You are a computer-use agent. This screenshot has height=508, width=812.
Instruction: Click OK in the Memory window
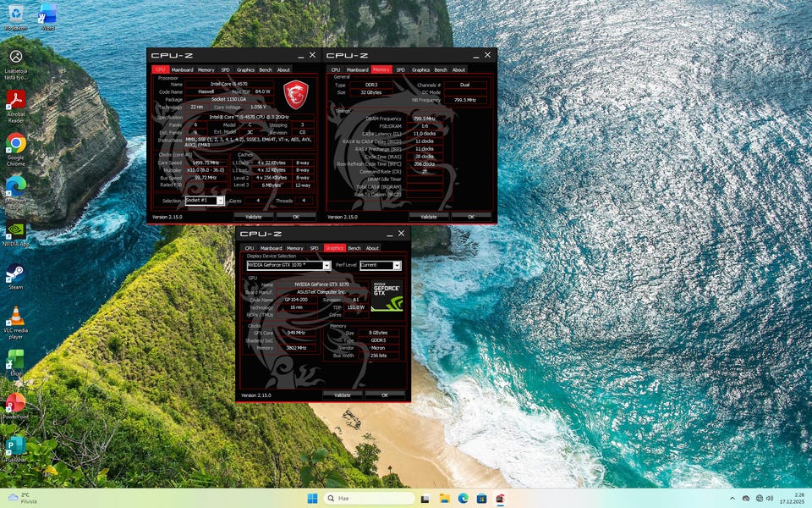471,217
